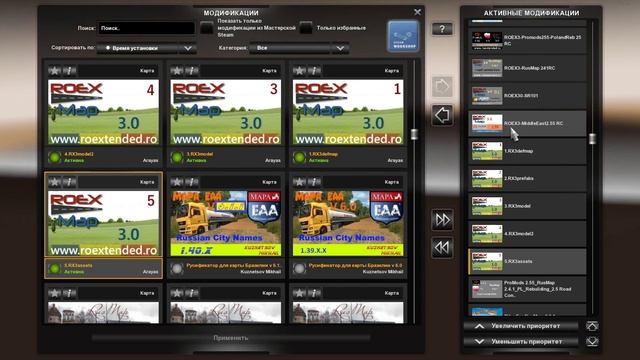Click the active mods list scrollbar handle

click(x=592, y=138)
